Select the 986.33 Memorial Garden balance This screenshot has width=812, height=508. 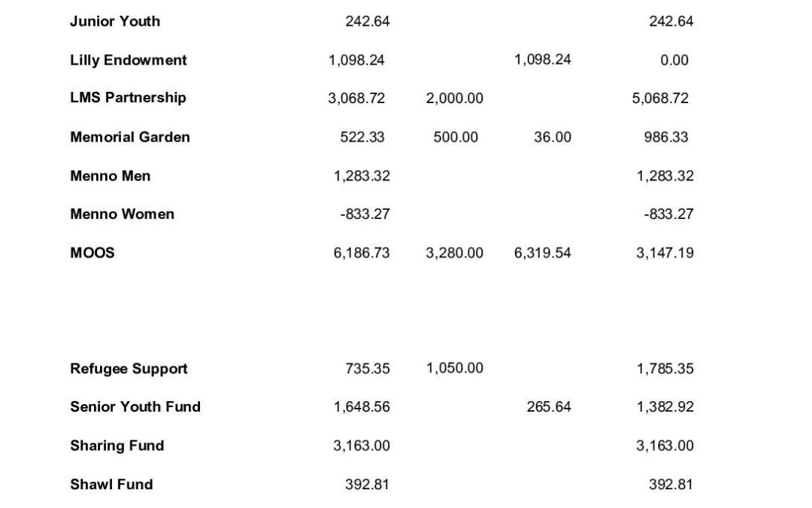[x=666, y=137]
